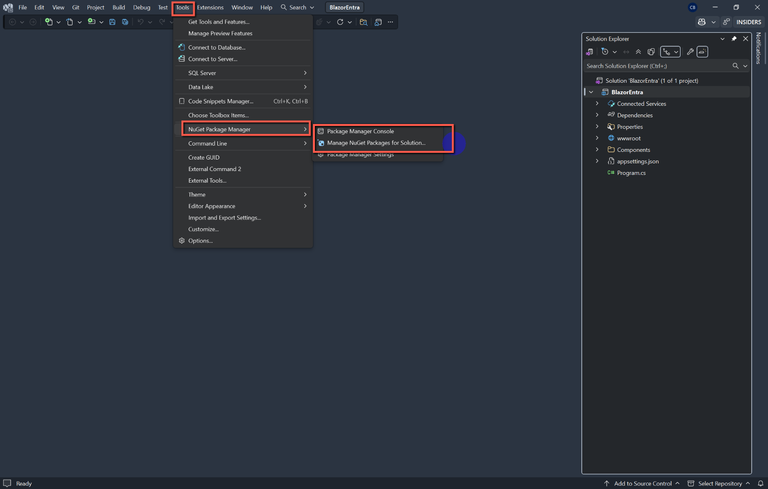Pin the Solution Explorer panel
The width and height of the screenshot is (768, 489).
(x=734, y=38)
